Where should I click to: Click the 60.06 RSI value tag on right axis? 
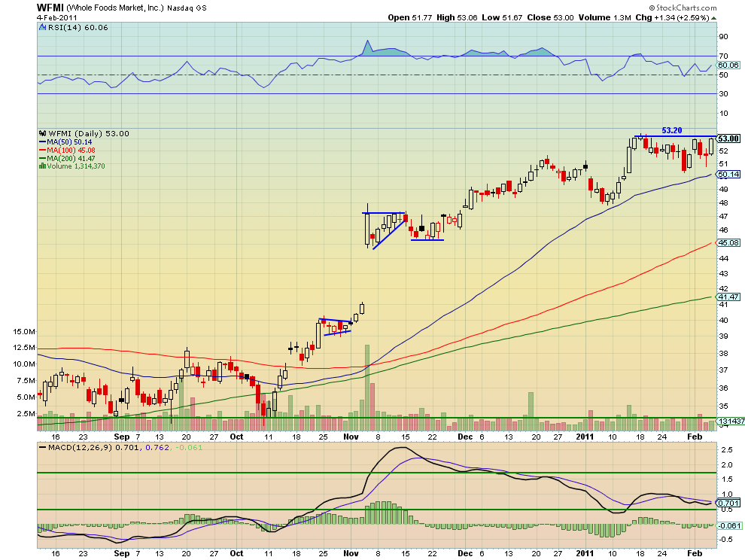(728, 65)
